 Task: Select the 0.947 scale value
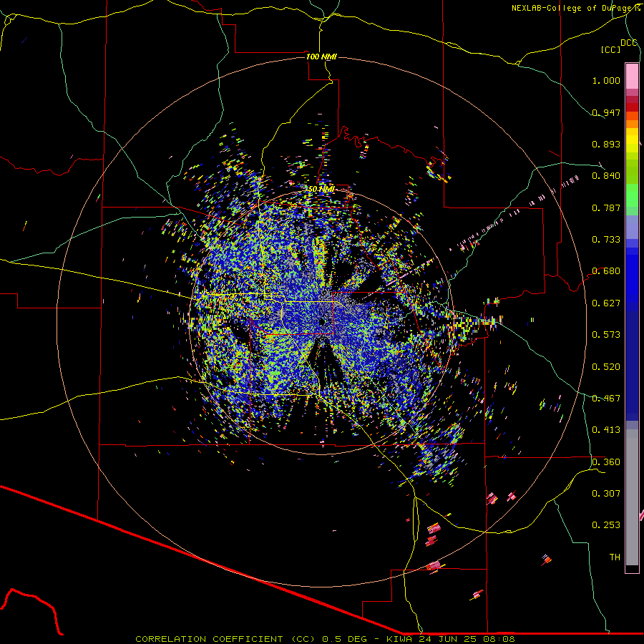(606, 112)
